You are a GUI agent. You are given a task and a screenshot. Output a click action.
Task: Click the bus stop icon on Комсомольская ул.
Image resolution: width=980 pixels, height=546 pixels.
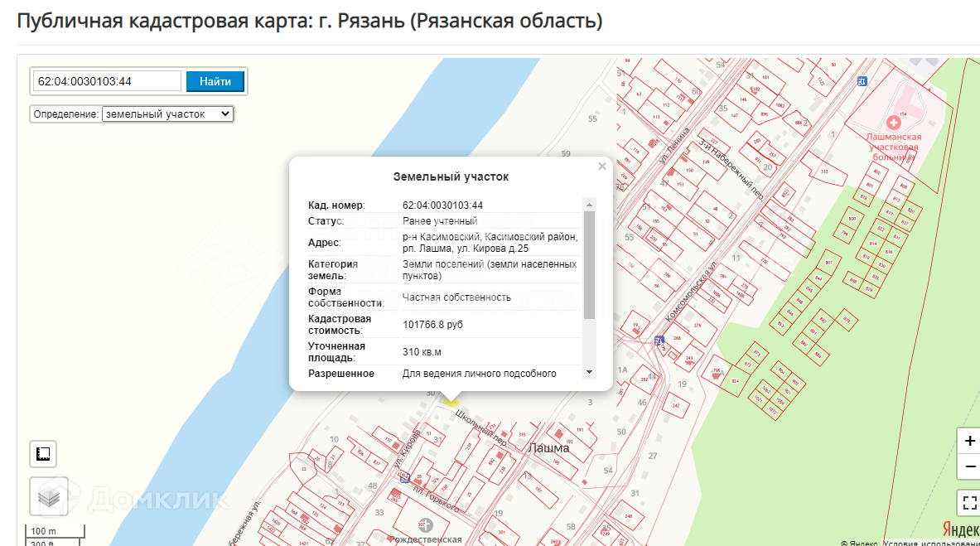[x=659, y=341]
